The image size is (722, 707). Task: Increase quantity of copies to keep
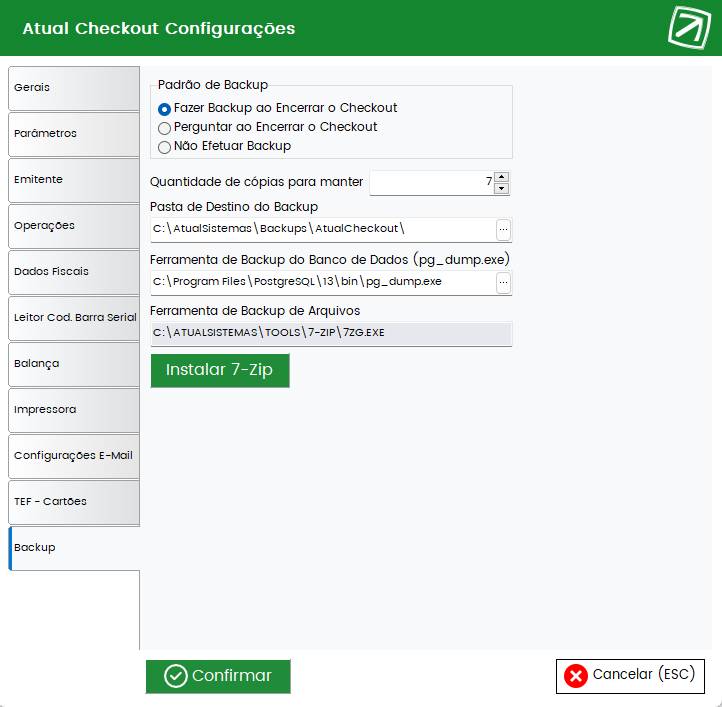[501, 177]
